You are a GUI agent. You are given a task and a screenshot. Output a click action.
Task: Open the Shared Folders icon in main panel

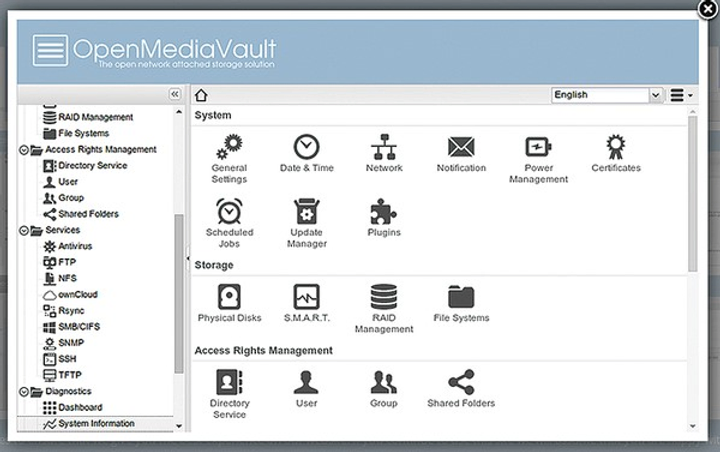tap(461, 389)
